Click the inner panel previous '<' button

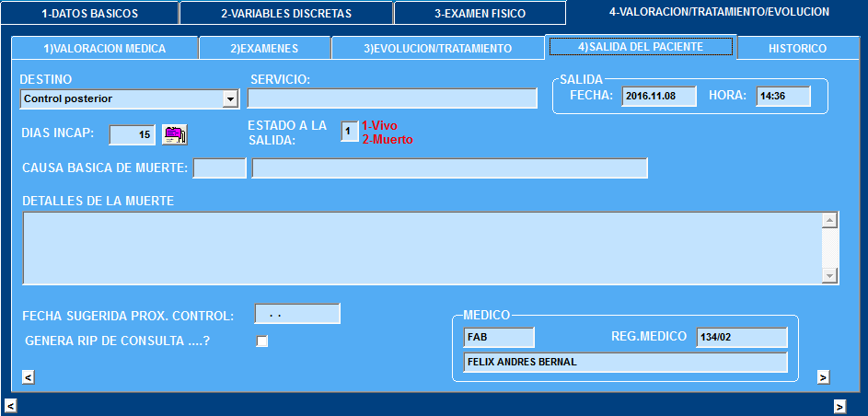pyautogui.click(x=29, y=377)
